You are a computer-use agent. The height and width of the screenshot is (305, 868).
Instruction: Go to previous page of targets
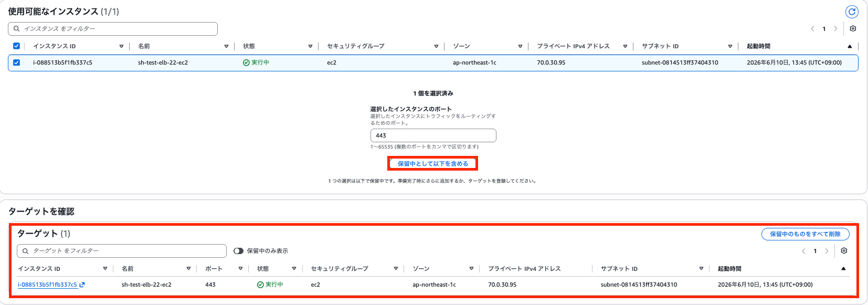coord(803,251)
